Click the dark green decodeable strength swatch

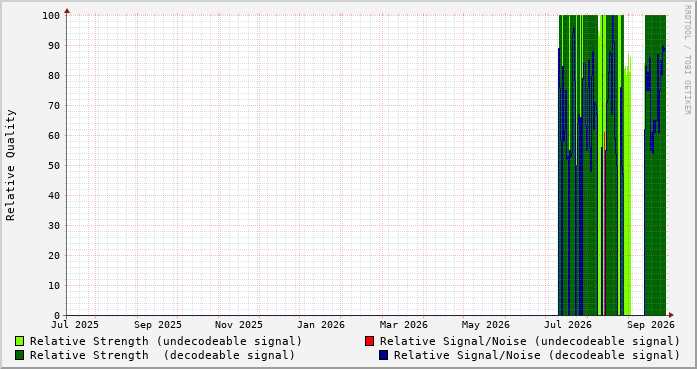[x=20, y=355]
